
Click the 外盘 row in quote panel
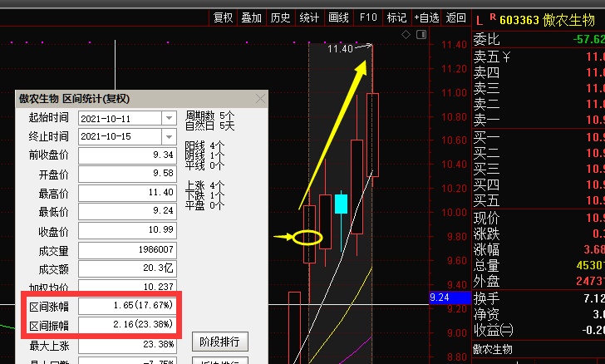[539, 281]
